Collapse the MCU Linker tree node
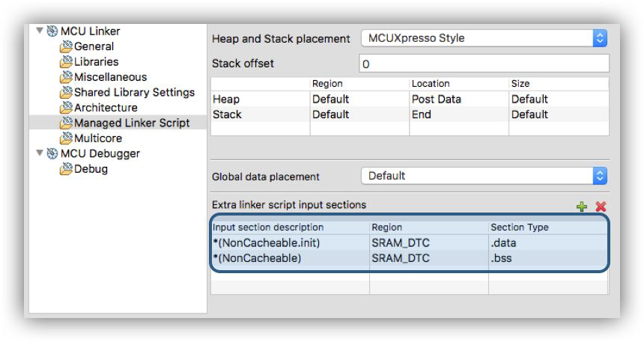The width and height of the screenshot is (644, 342). (x=39, y=31)
